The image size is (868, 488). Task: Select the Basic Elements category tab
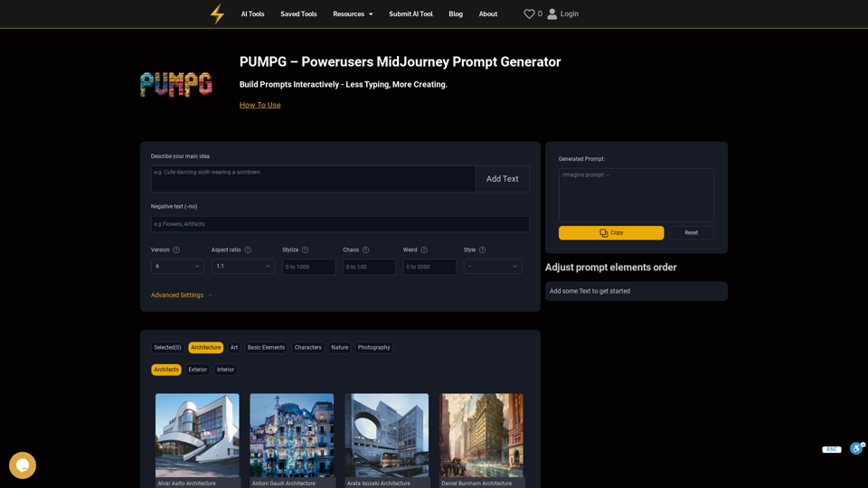pos(266,347)
